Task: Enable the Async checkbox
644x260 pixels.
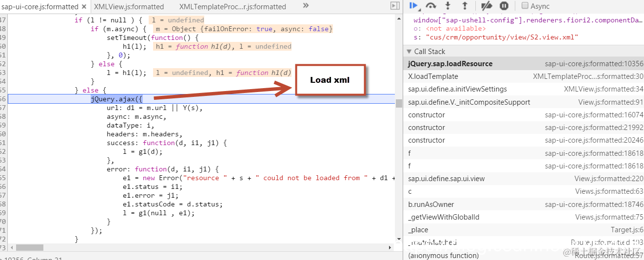Action: (x=525, y=6)
